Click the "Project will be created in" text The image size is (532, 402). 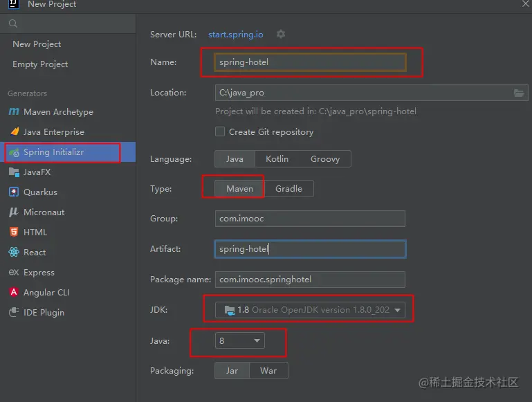click(315, 111)
